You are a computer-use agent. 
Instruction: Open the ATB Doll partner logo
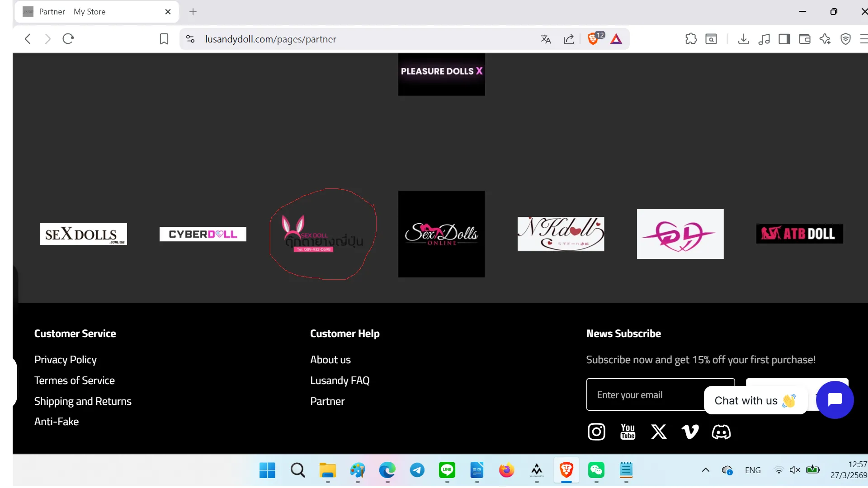tap(800, 234)
